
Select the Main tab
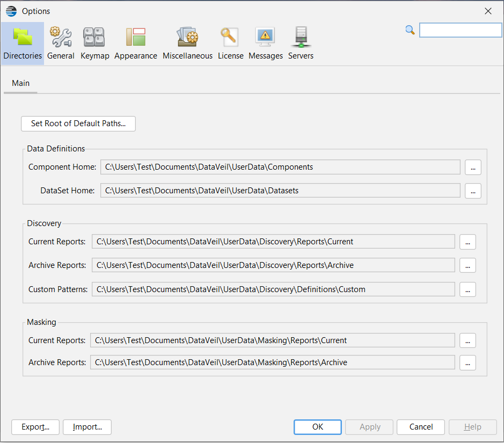(x=20, y=83)
